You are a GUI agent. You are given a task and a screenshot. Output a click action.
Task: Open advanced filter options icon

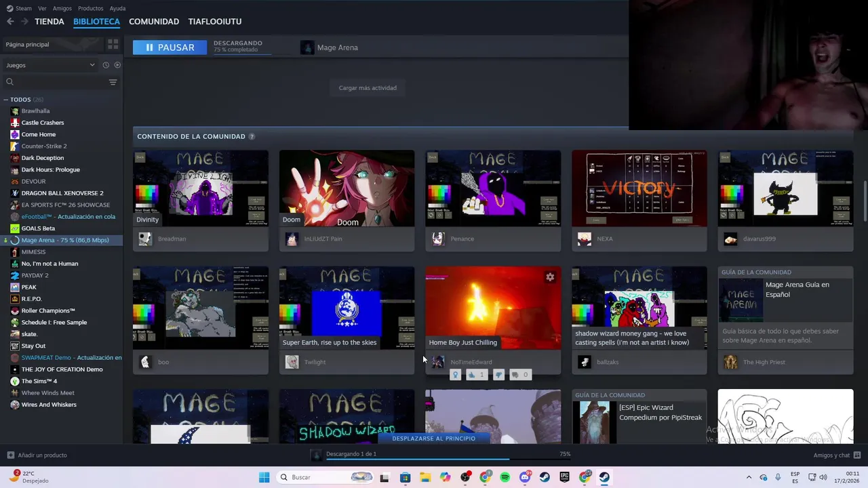click(x=113, y=82)
